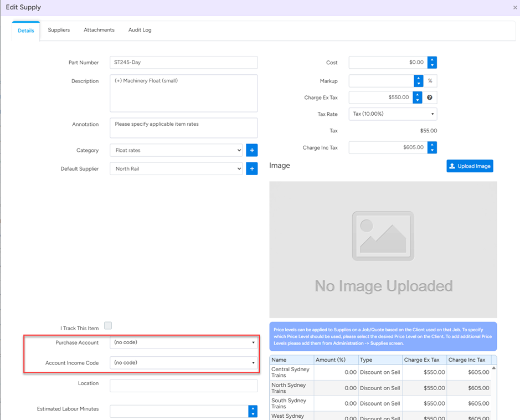Open the Account Income Code dropdown

(x=183, y=363)
